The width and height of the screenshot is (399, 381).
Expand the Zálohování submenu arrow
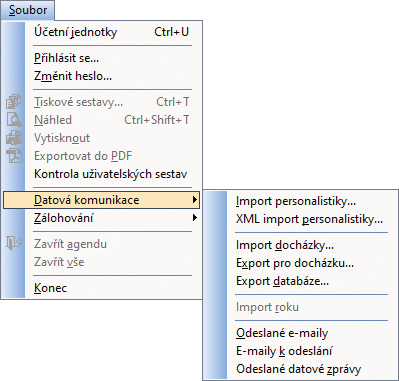pyautogui.click(x=195, y=218)
